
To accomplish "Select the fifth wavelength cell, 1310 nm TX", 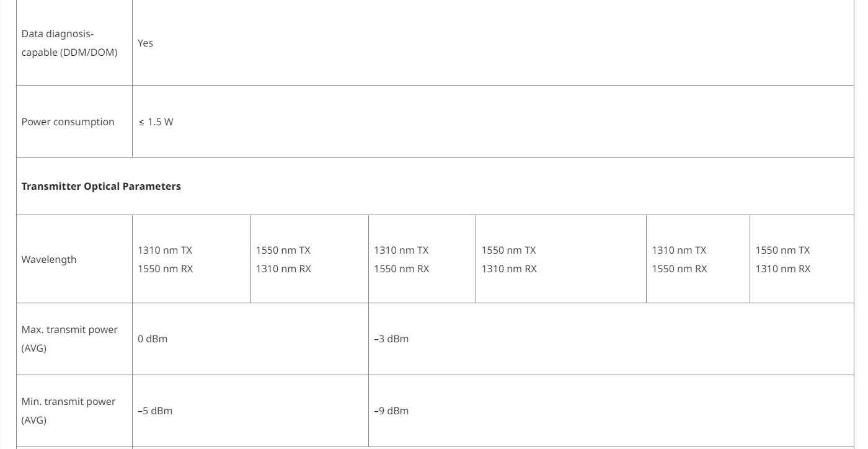I will coord(679,260).
